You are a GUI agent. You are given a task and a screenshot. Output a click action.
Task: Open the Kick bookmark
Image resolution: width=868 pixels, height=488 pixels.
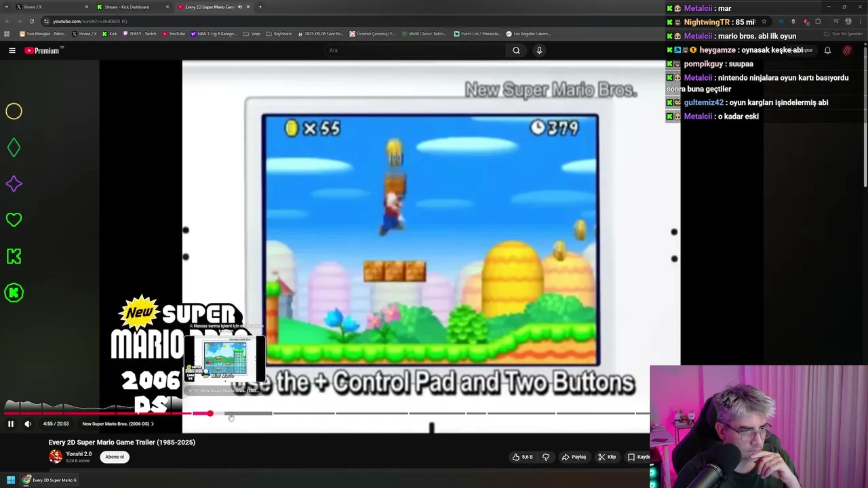pyautogui.click(x=110, y=33)
